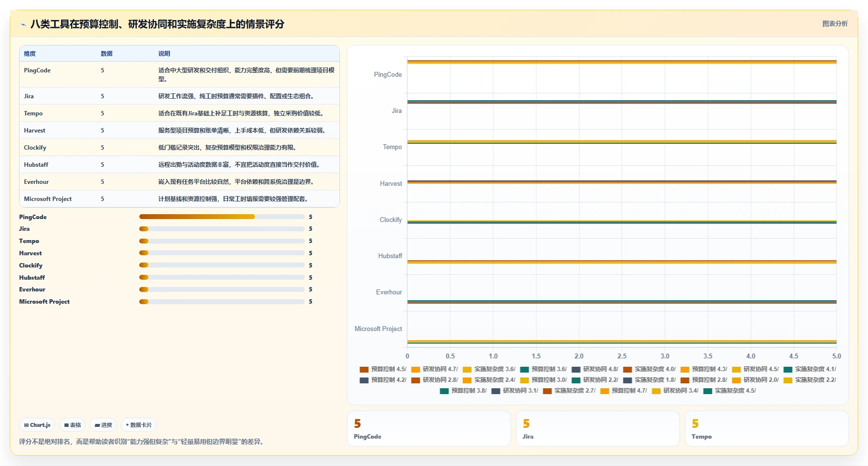The height and width of the screenshot is (466, 868).
Task: Click the 2.5 tick on the chart x-axis
Action: point(622,356)
